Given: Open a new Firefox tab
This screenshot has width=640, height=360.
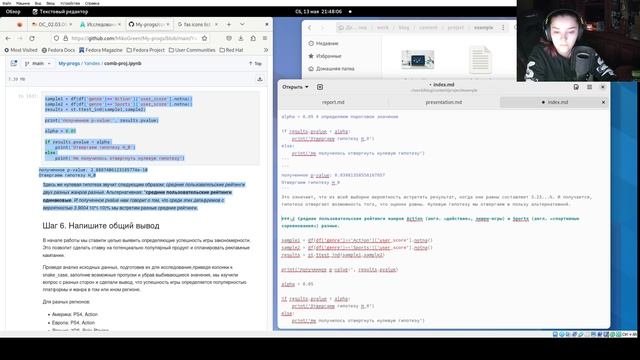Looking at the screenshot, I should (x=229, y=24).
